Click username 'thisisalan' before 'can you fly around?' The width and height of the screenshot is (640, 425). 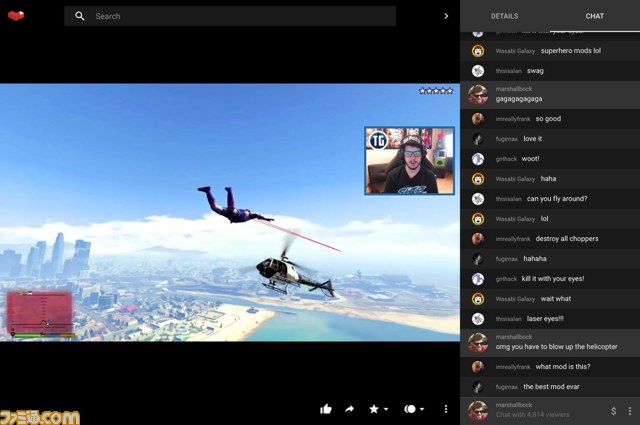(509, 199)
